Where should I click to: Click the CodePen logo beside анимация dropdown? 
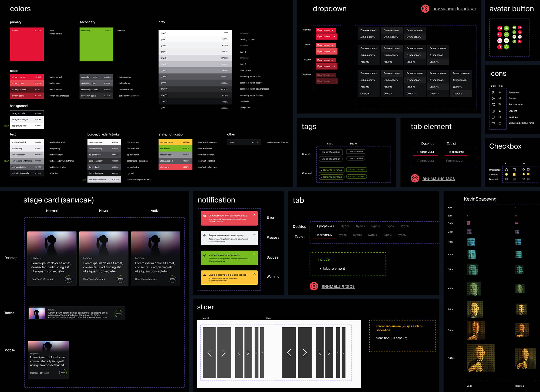click(425, 9)
